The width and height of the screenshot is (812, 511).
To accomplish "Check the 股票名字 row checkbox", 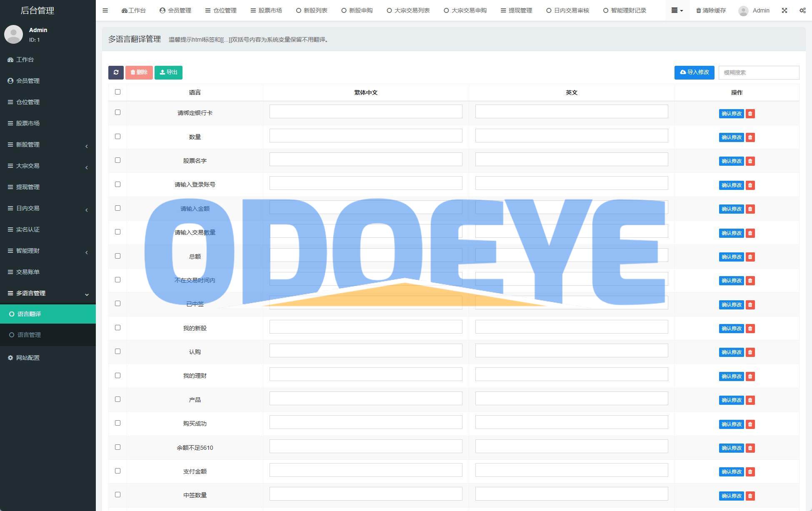I will point(117,160).
